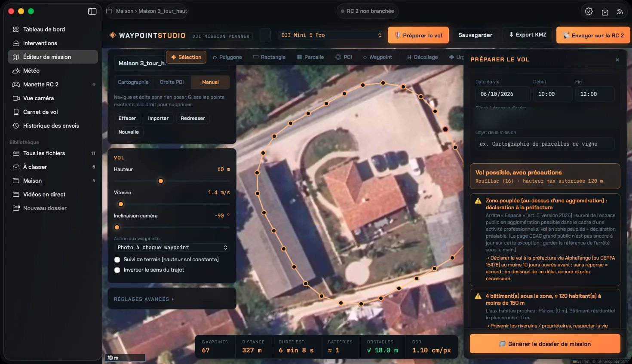
Task: Click the download icon in title bar
Action: [605, 12]
